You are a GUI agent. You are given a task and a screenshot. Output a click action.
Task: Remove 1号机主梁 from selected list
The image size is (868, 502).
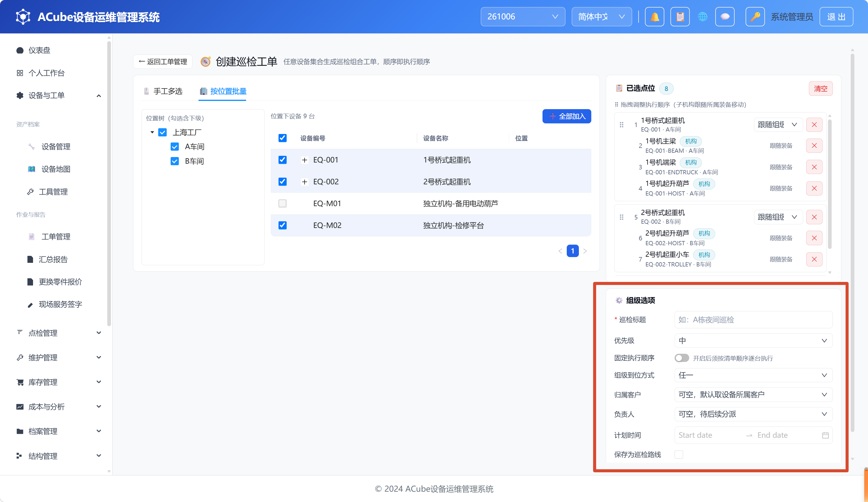(814, 146)
